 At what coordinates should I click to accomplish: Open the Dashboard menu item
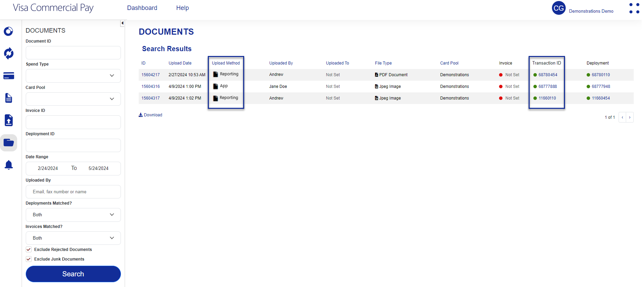click(x=142, y=8)
